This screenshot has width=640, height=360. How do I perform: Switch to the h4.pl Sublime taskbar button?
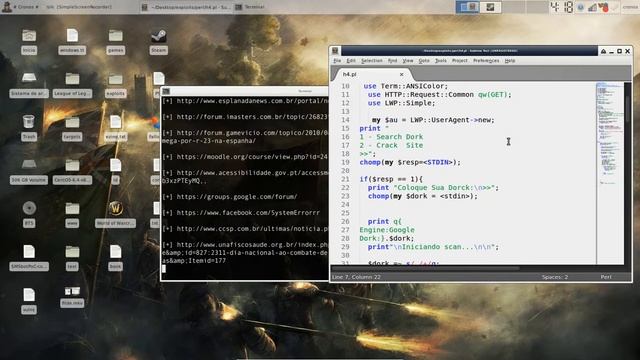tap(186, 7)
